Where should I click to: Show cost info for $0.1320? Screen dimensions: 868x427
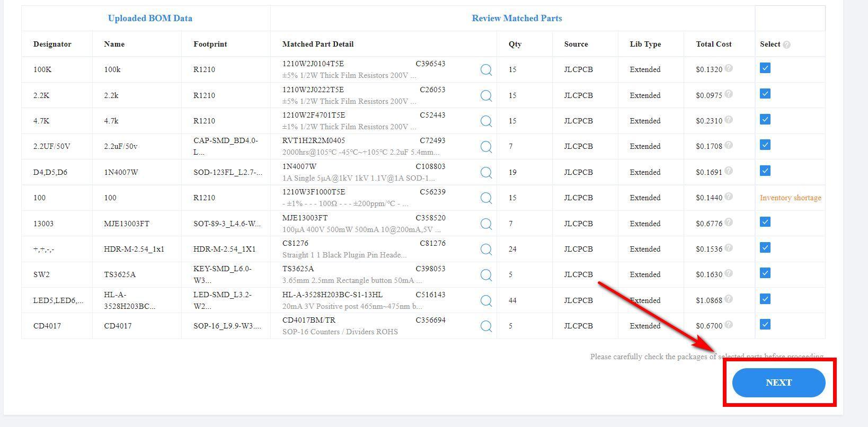(729, 68)
